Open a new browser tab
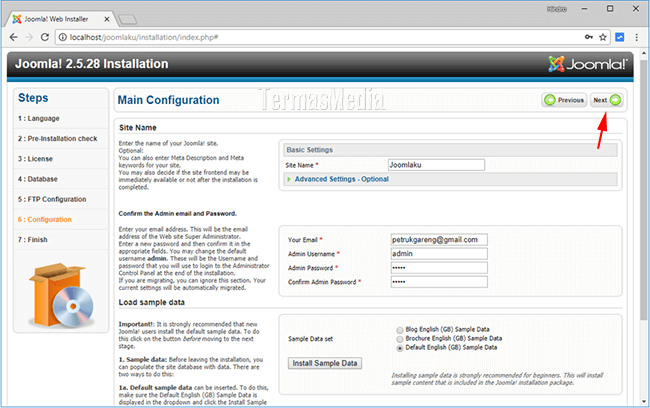The image size is (650, 408). [127, 19]
